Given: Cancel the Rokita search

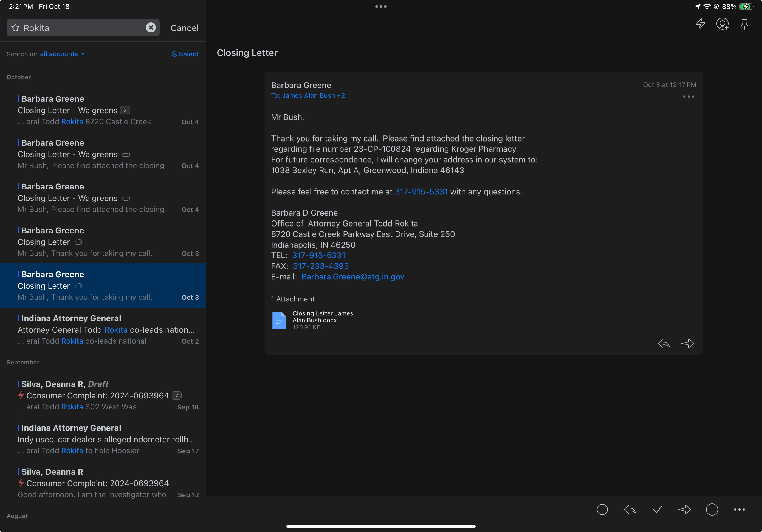Looking at the screenshot, I should [x=185, y=28].
